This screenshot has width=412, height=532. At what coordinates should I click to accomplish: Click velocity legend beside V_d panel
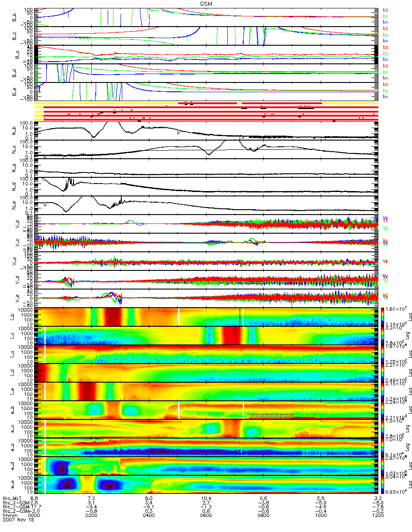pos(385,278)
